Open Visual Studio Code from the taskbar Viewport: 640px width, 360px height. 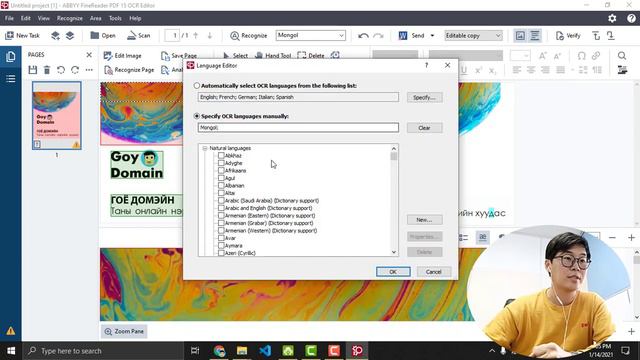(265, 351)
